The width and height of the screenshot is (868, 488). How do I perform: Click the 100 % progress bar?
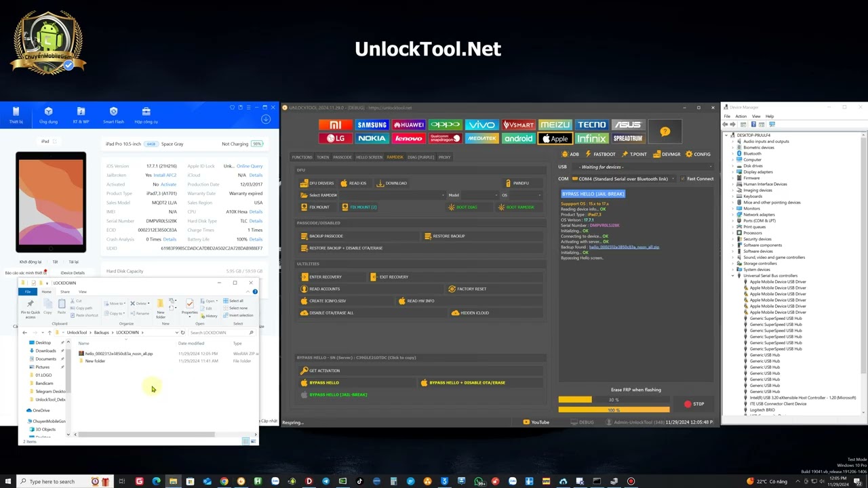tap(614, 409)
